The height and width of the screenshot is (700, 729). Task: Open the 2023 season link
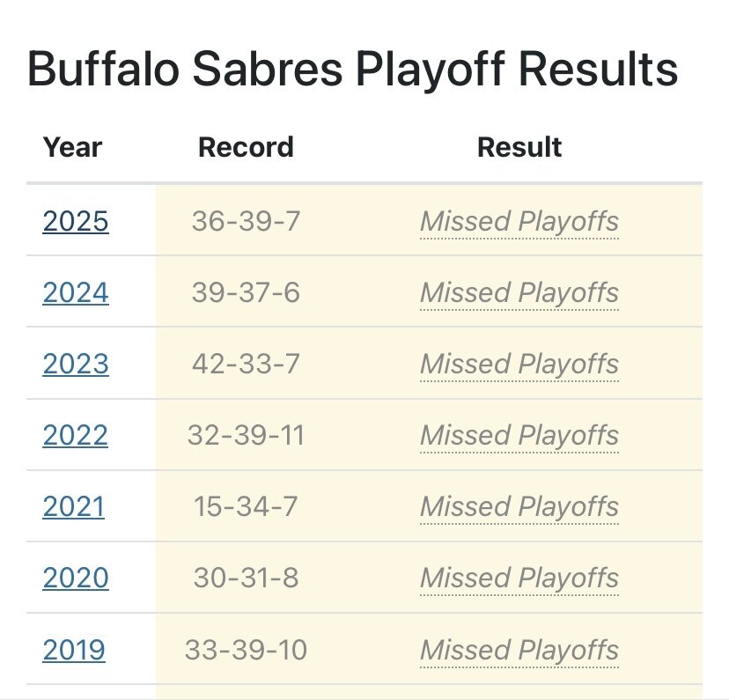[x=76, y=364]
